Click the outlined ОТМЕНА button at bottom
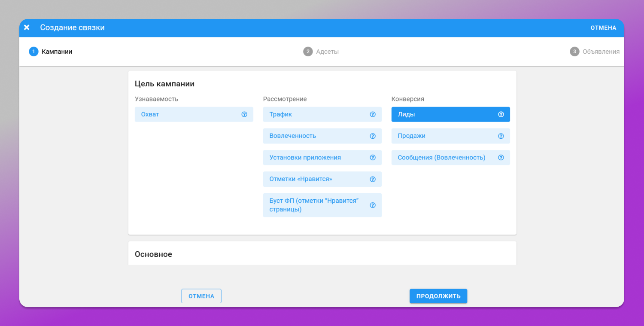644x326 pixels. click(201, 296)
